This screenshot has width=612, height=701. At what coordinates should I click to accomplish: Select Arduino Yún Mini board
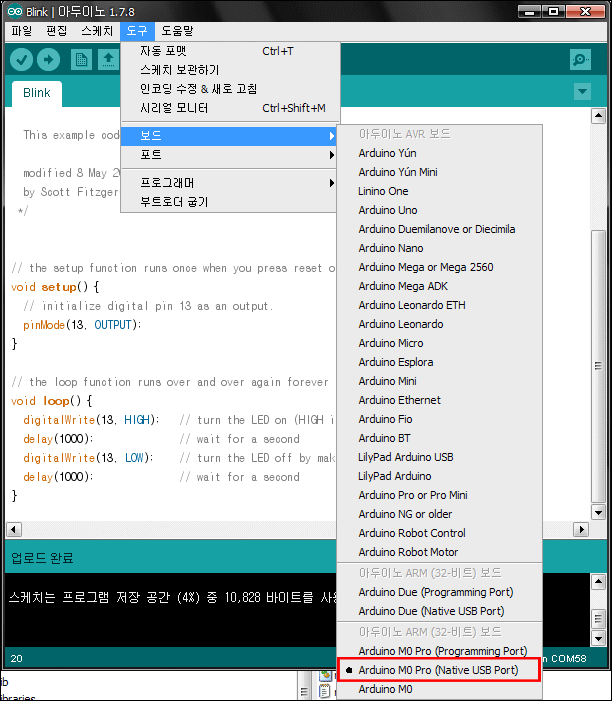point(439,172)
